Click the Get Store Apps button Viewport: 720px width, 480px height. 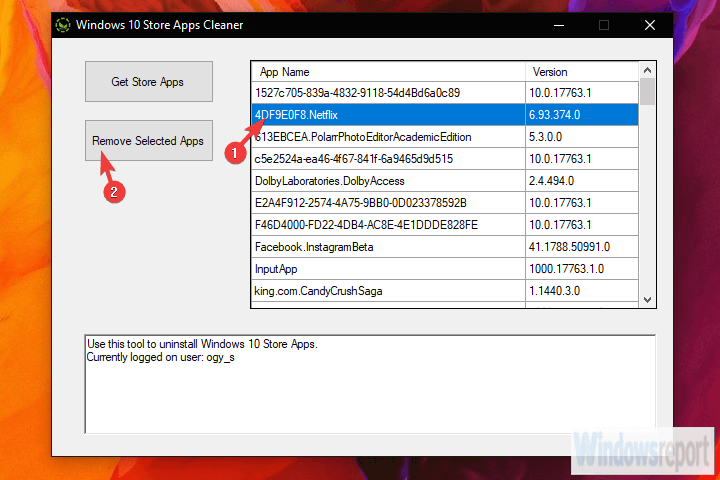pyautogui.click(x=149, y=81)
